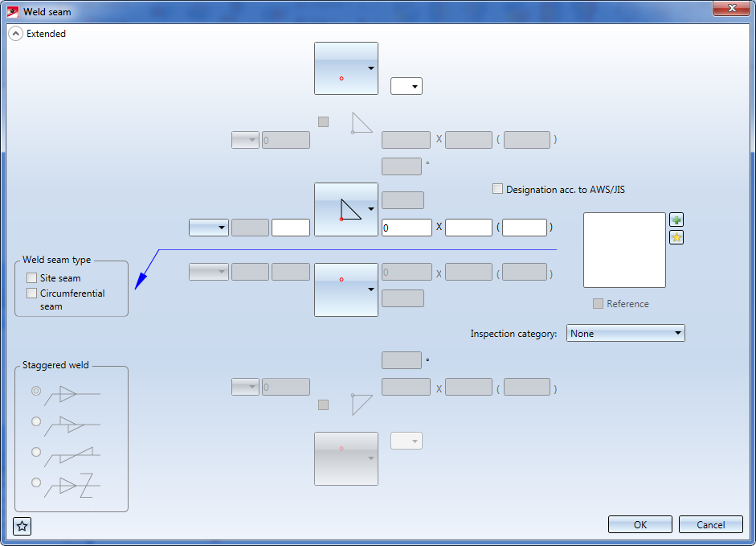Click the yellow star favorites icon by the list
The height and width of the screenshot is (546, 756).
point(676,237)
